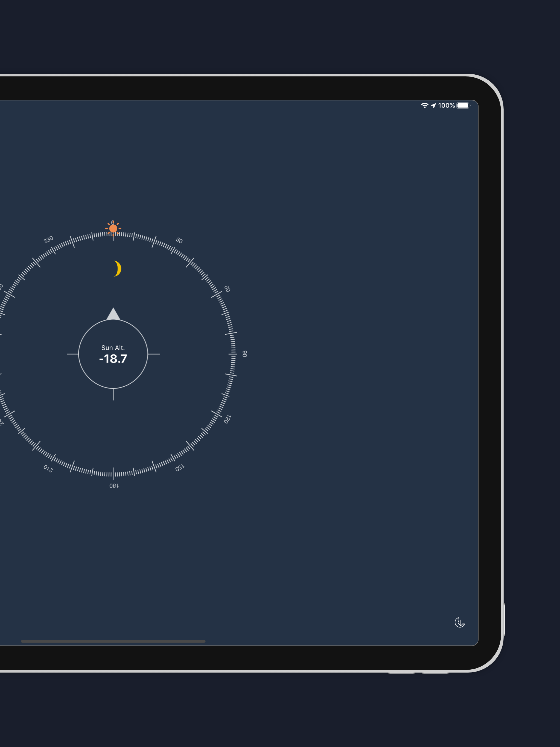Image resolution: width=560 pixels, height=747 pixels.
Task: Tap the -18.7 altitude reading
Action: click(x=113, y=359)
